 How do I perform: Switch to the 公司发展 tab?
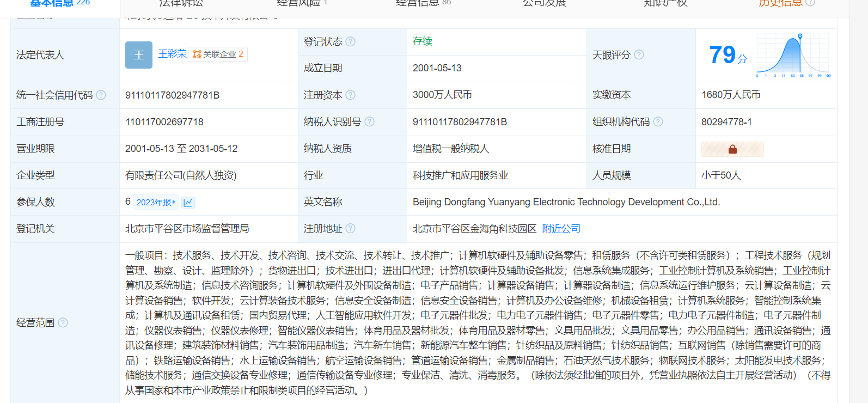[545, 3]
